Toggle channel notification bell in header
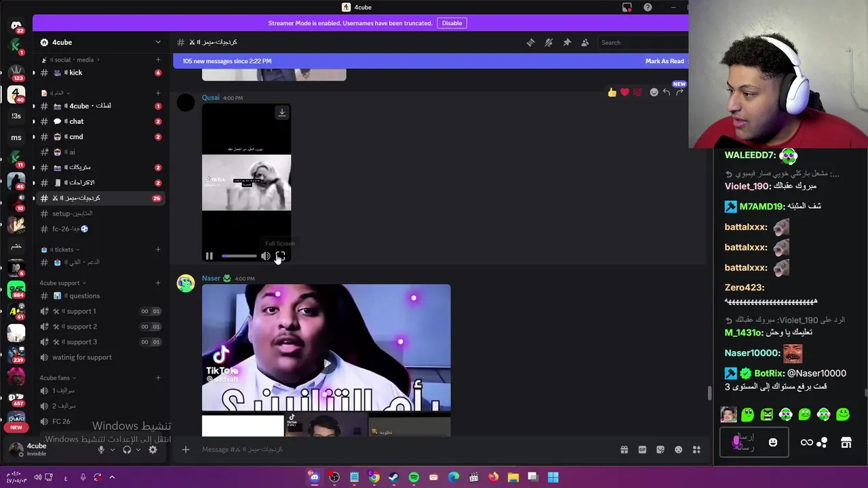Screen dimensions: 868x488 549,42
